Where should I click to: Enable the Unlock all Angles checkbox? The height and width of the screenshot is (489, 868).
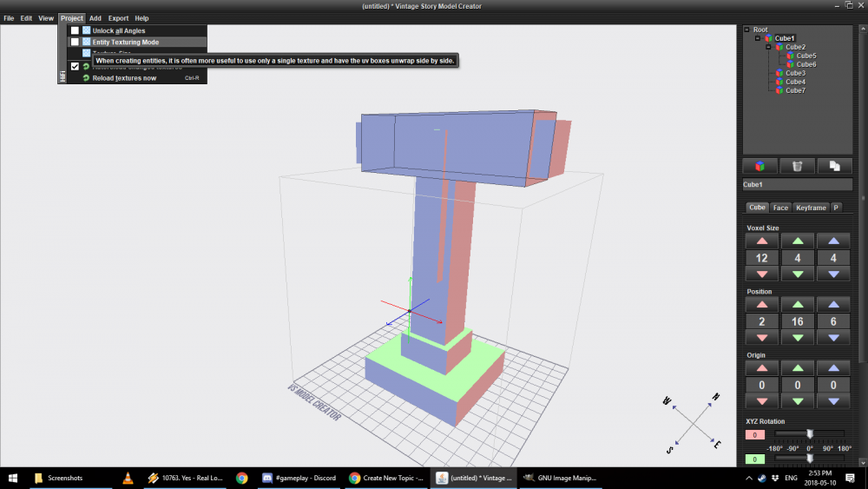(75, 30)
